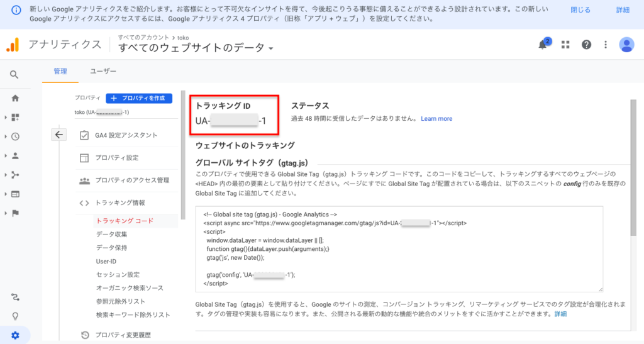Expand the Behavior section arrow
644x344 pixels.
6,194
